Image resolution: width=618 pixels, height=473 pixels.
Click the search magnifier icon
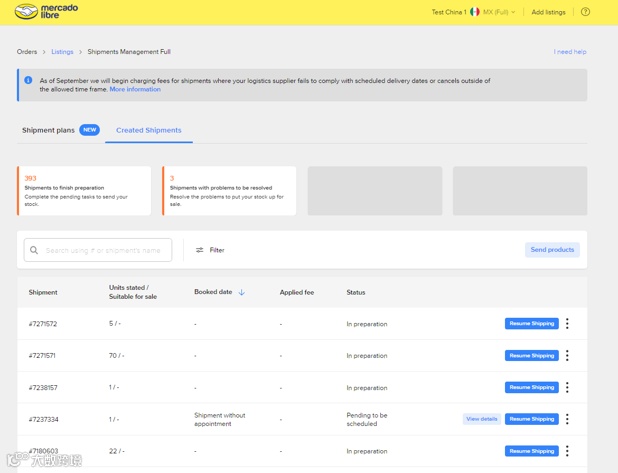[34, 250]
